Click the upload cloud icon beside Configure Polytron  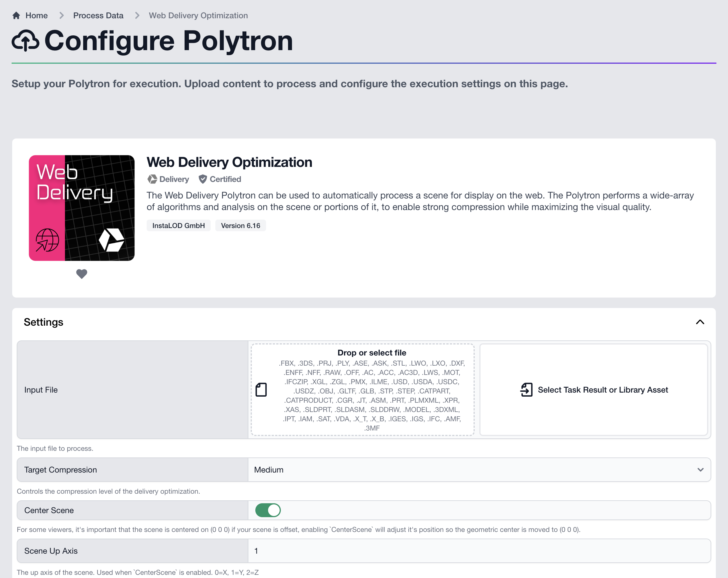(26, 41)
